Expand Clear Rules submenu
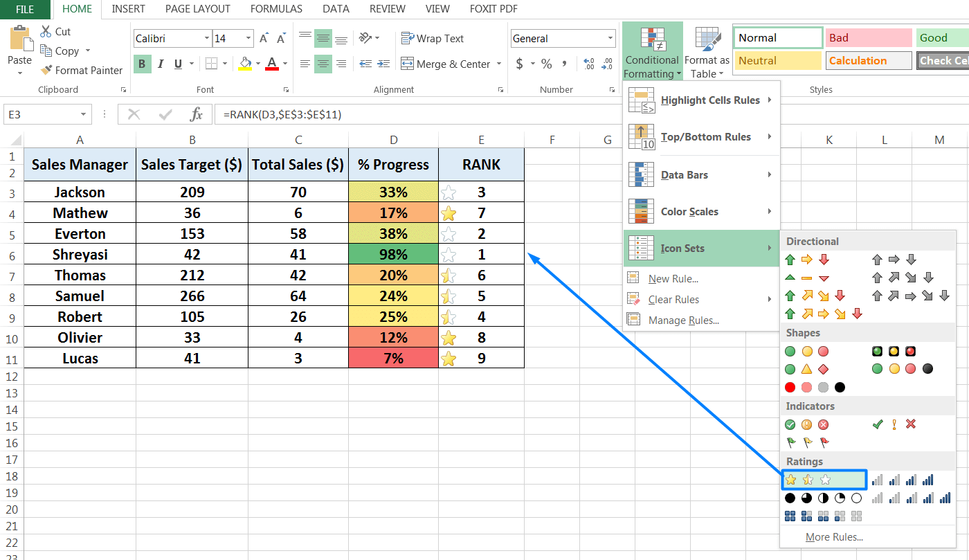The width and height of the screenshot is (969, 560). point(701,300)
